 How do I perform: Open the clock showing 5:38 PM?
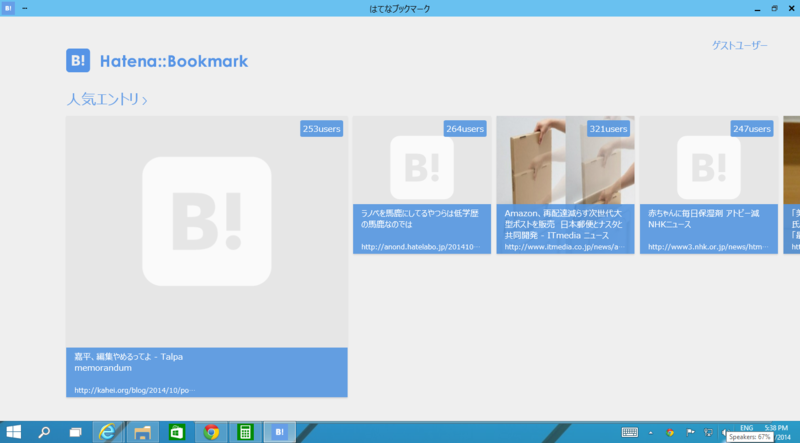(776, 428)
